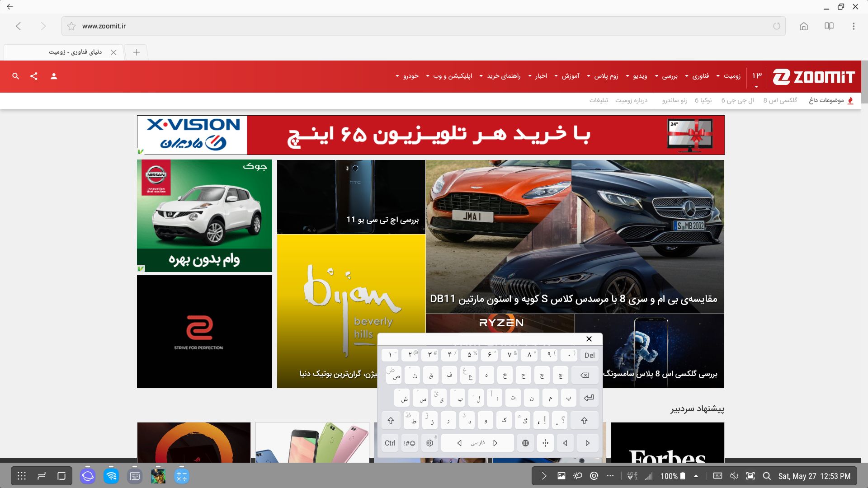This screenshot has height=488, width=868.
Task: Click the share icon in Zoomit header
Action: point(34,76)
